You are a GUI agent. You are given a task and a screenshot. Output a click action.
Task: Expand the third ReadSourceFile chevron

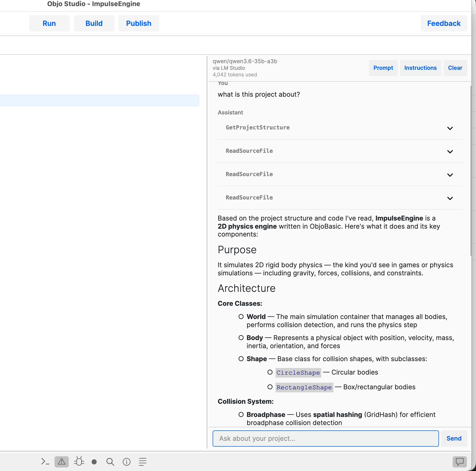[450, 198]
